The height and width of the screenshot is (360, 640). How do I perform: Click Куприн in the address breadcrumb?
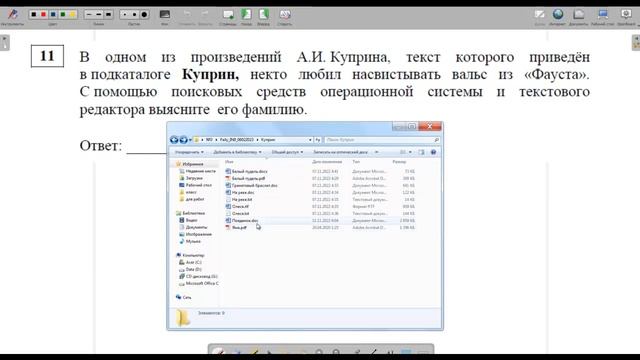(x=268, y=140)
